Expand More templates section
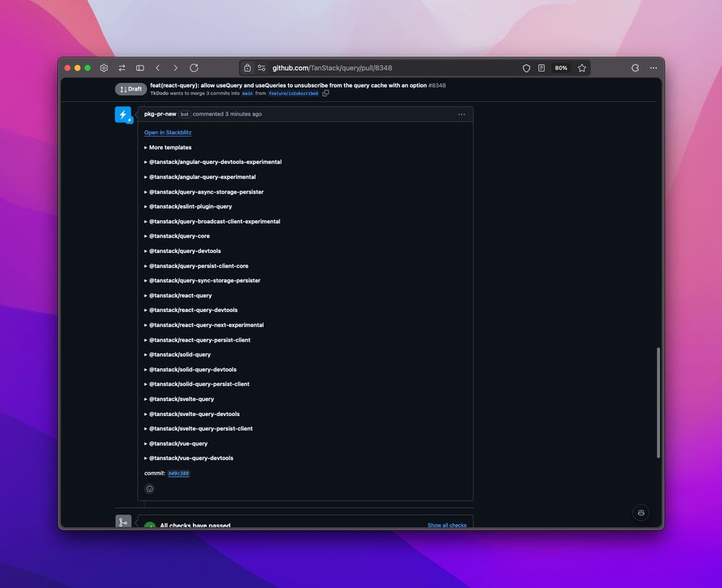Image resolution: width=722 pixels, height=588 pixels. click(168, 147)
